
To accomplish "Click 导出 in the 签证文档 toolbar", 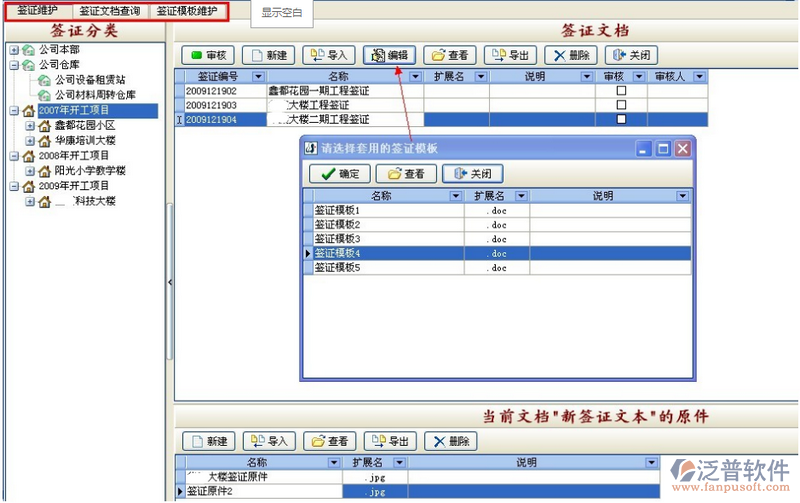I will 511,55.
